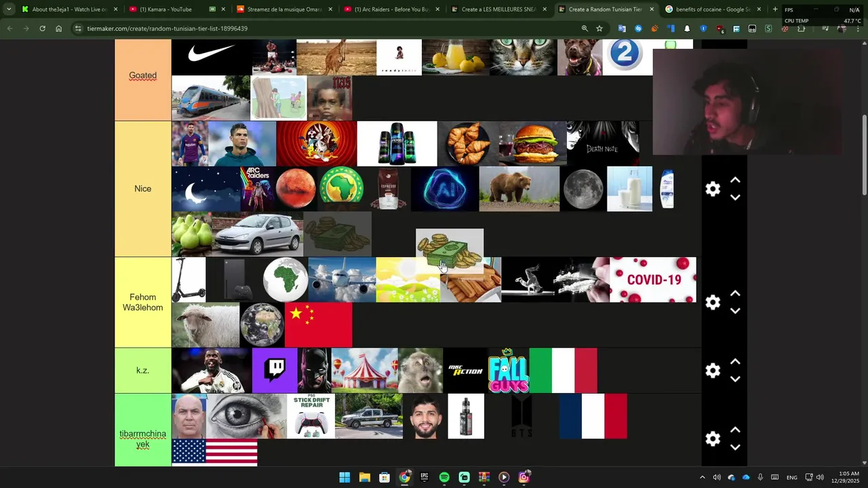Move the k.z. tier down
This screenshot has width=868, height=488.
click(735, 379)
